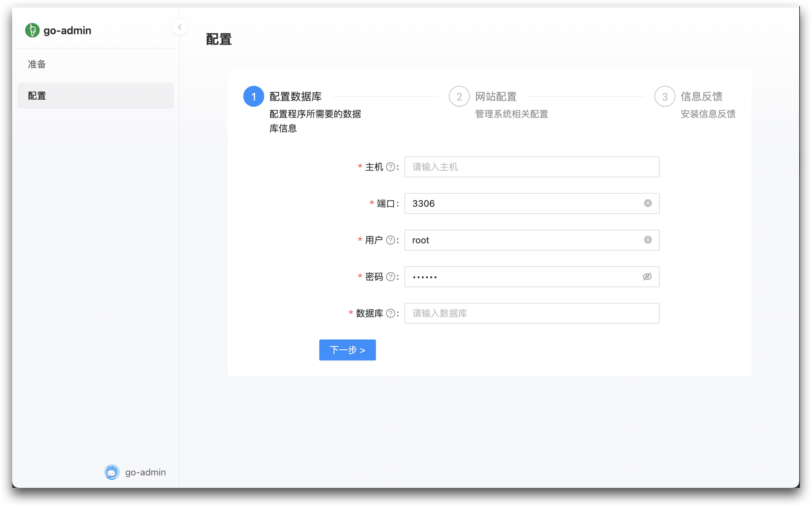This screenshot has height=506, width=812.
Task: Click step 3 circle 信息反馈
Action: click(665, 97)
